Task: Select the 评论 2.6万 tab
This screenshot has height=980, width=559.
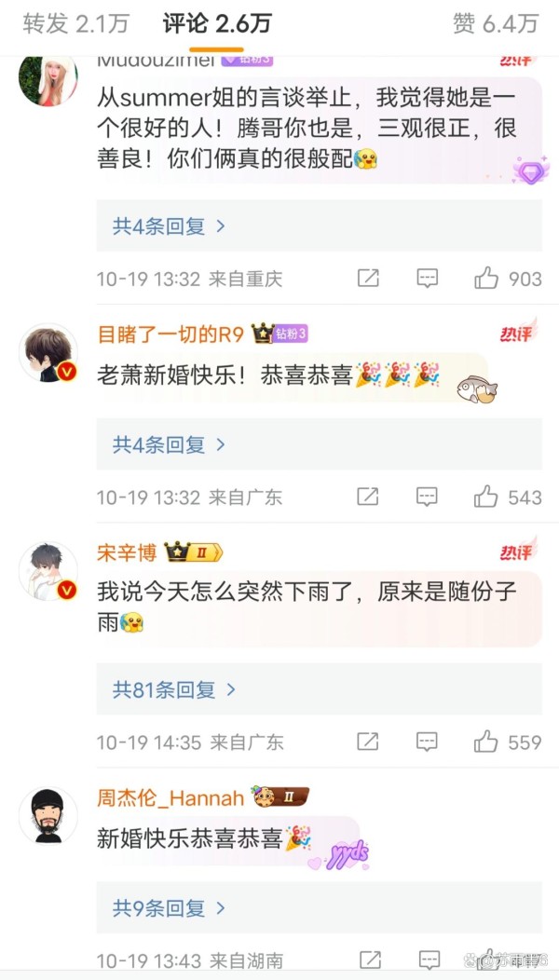Action: (217, 23)
